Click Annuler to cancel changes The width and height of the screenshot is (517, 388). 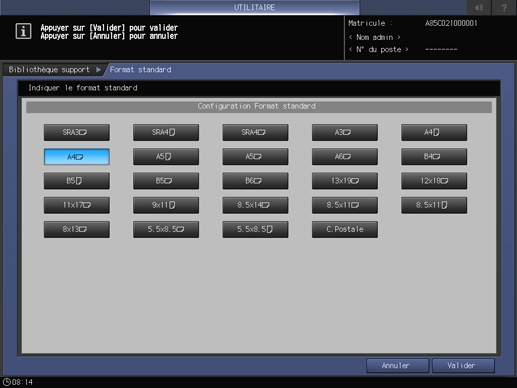tap(397, 366)
